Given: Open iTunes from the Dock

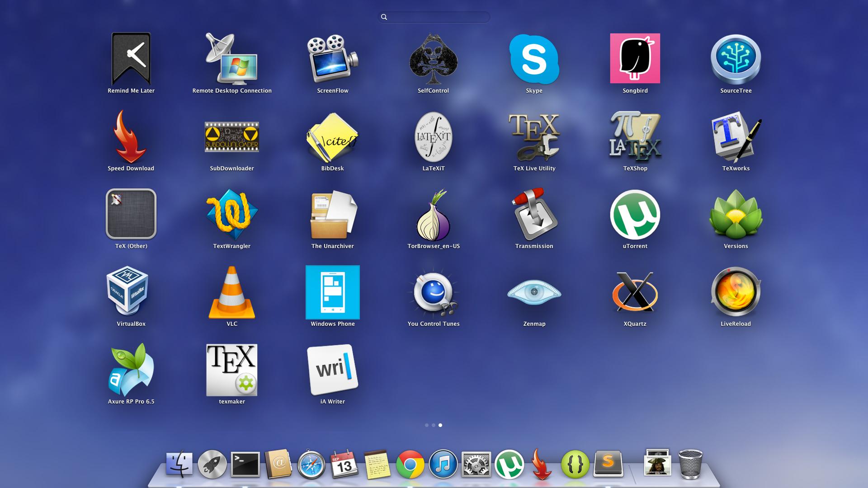Looking at the screenshot, I should [x=443, y=464].
